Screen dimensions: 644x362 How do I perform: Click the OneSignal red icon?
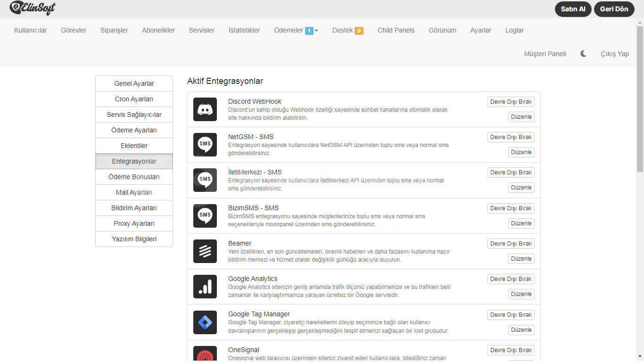click(x=205, y=354)
